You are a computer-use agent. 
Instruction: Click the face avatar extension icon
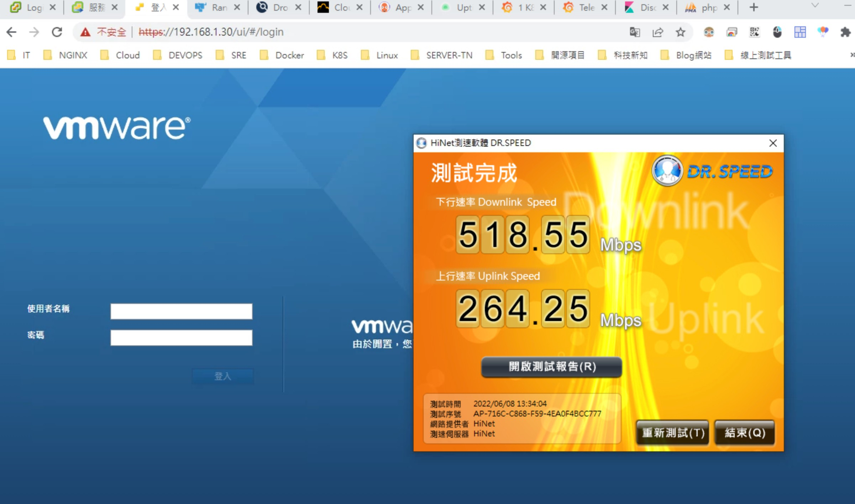coord(709,32)
